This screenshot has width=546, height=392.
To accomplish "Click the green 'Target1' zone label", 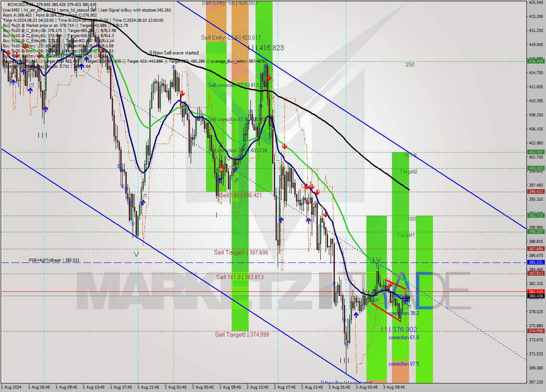I will [406, 235].
